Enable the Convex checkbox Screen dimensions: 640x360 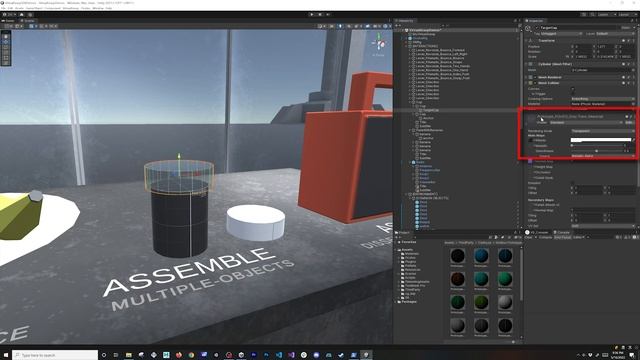[x=573, y=89]
